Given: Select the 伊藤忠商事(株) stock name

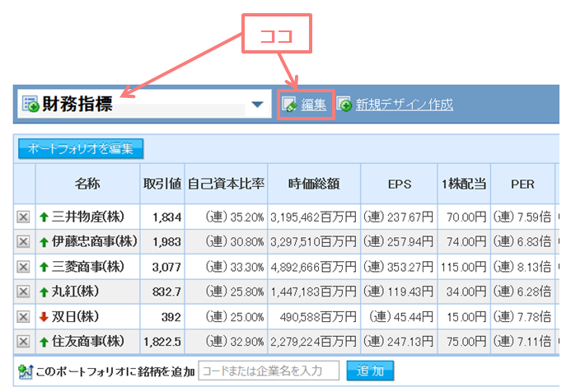Looking at the screenshot, I should point(94,241).
